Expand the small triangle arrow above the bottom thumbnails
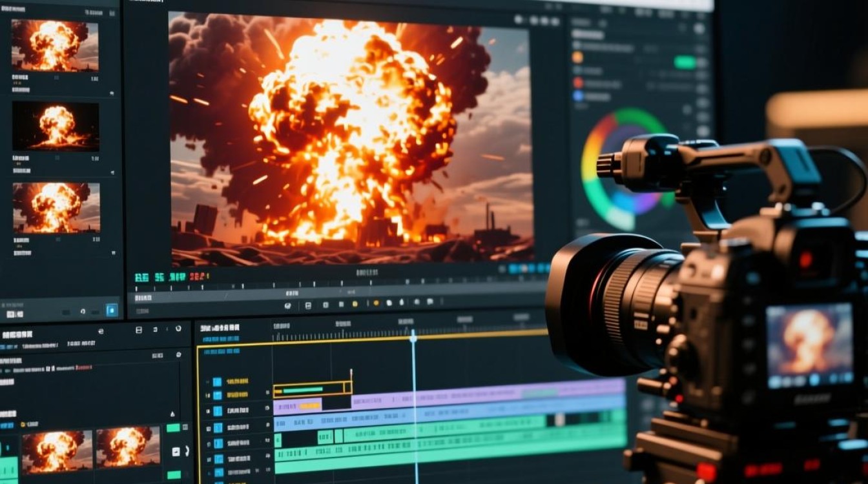The width and height of the screenshot is (868, 484). point(172,414)
